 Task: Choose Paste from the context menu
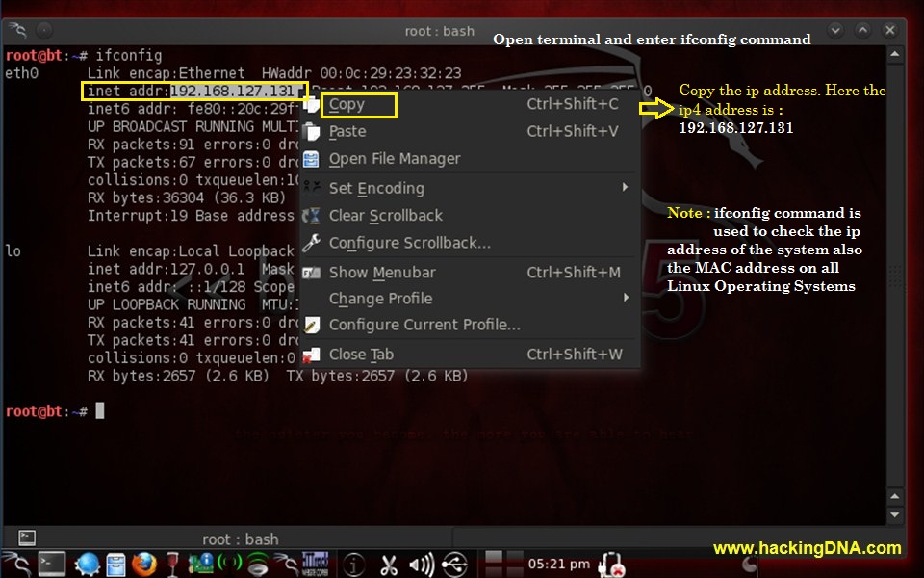pos(470,132)
